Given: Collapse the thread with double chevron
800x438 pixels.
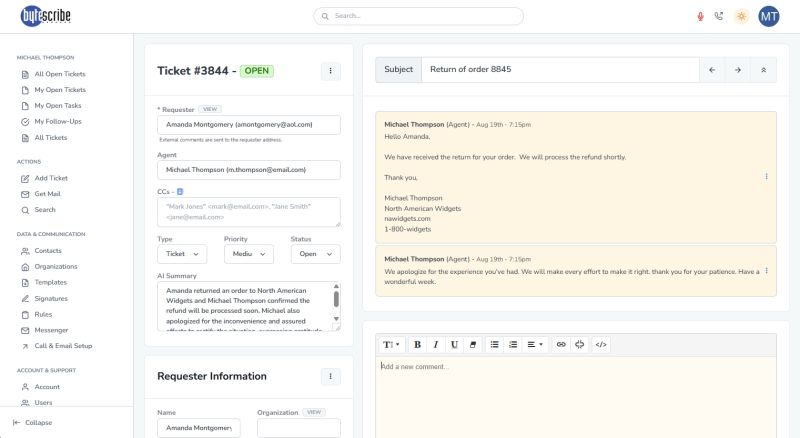Looking at the screenshot, I should (x=764, y=70).
